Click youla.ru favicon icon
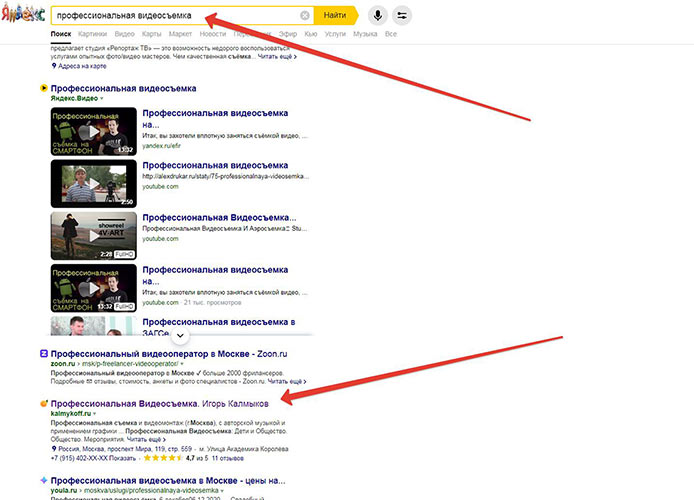Image resolution: width=694 pixels, height=500 pixels. tap(44, 480)
